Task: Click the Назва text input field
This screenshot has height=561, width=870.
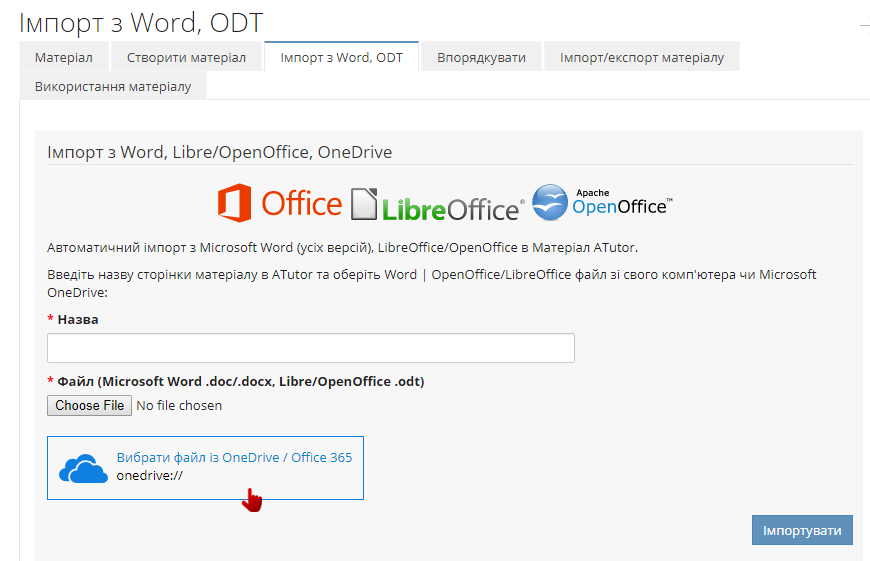Action: (311, 348)
